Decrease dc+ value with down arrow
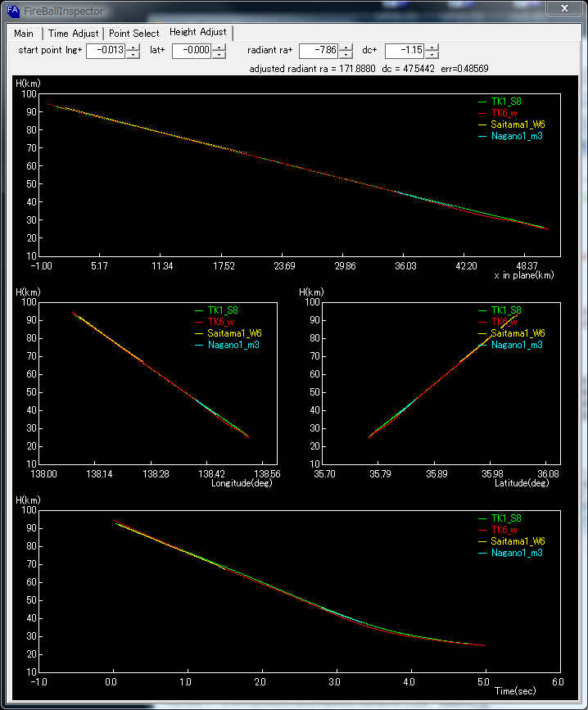This screenshot has height=710, width=588. (431, 54)
